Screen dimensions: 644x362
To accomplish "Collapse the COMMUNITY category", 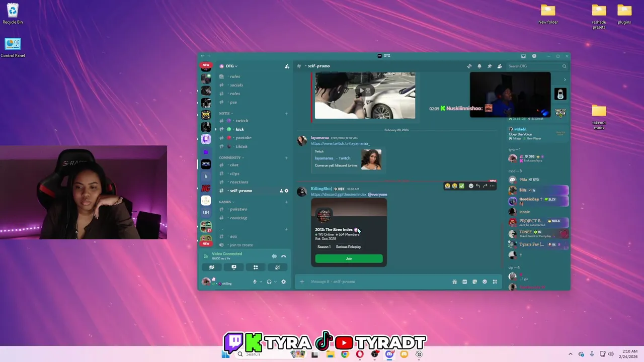I will [231, 157].
